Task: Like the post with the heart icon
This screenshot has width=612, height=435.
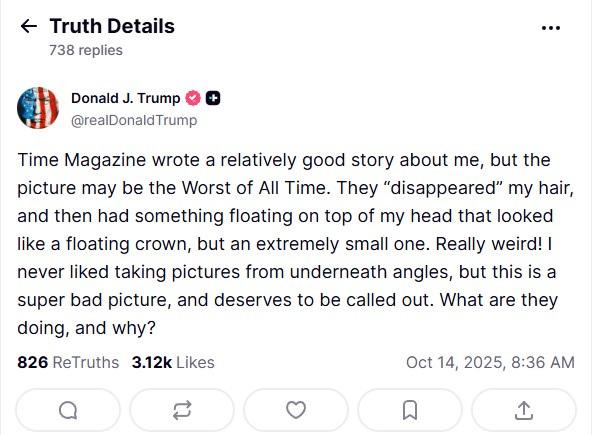Action: click(296, 410)
